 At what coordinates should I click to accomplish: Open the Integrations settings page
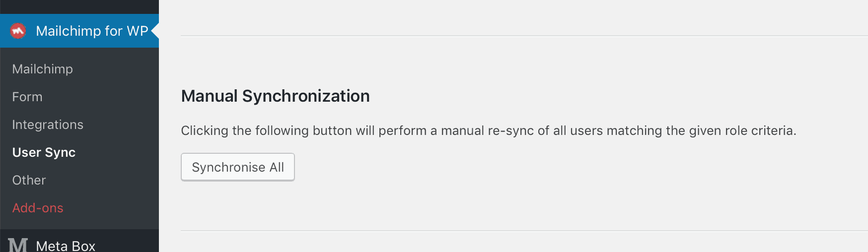click(x=48, y=125)
